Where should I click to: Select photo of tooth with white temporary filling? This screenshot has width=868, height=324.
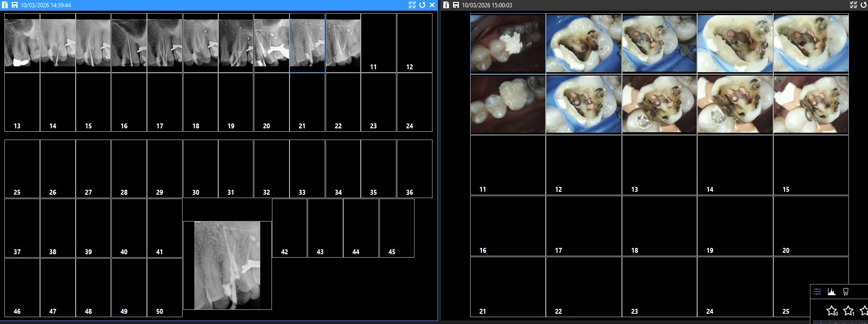coord(508,43)
